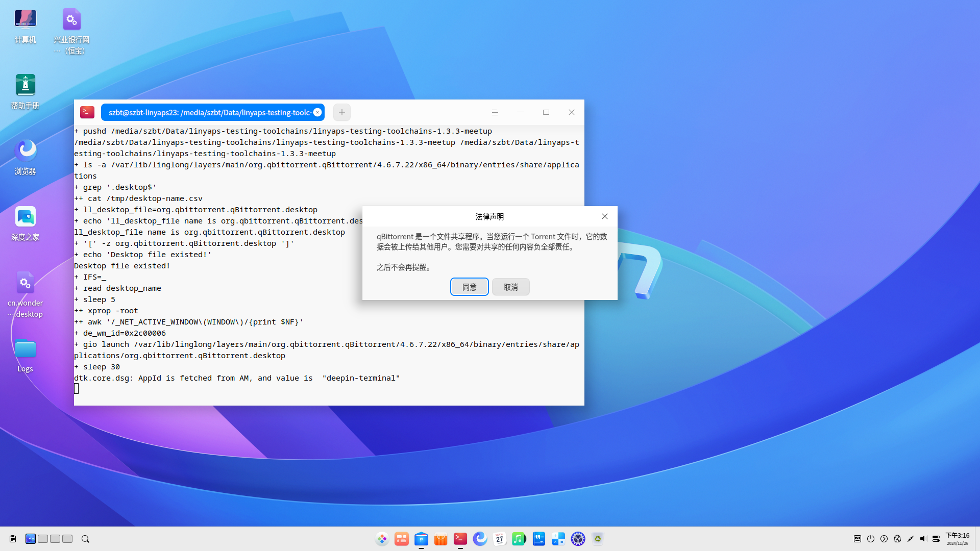980x551 pixels.
Task: Open the terminal hamburger menu
Action: (495, 112)
